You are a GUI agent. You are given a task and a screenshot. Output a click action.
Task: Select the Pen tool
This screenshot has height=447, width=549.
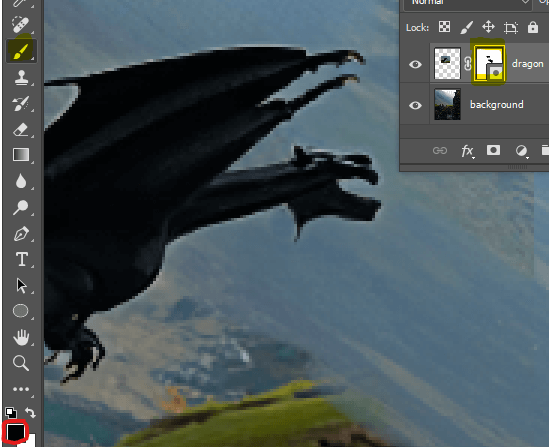(x=21, y=234)
